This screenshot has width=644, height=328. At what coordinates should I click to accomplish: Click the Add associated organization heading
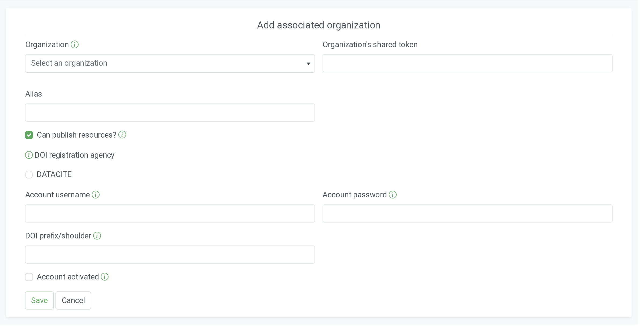point(319,25)
